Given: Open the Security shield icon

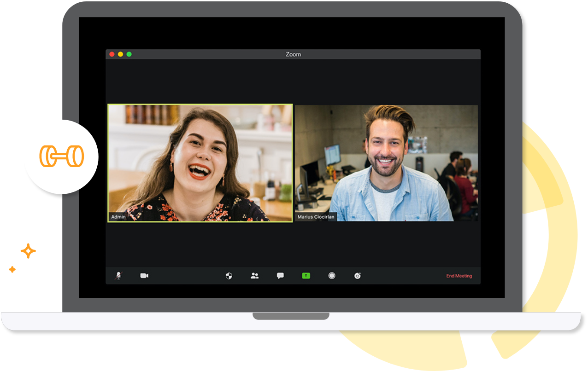Looking at the screenshot, I should coord(229,276).
